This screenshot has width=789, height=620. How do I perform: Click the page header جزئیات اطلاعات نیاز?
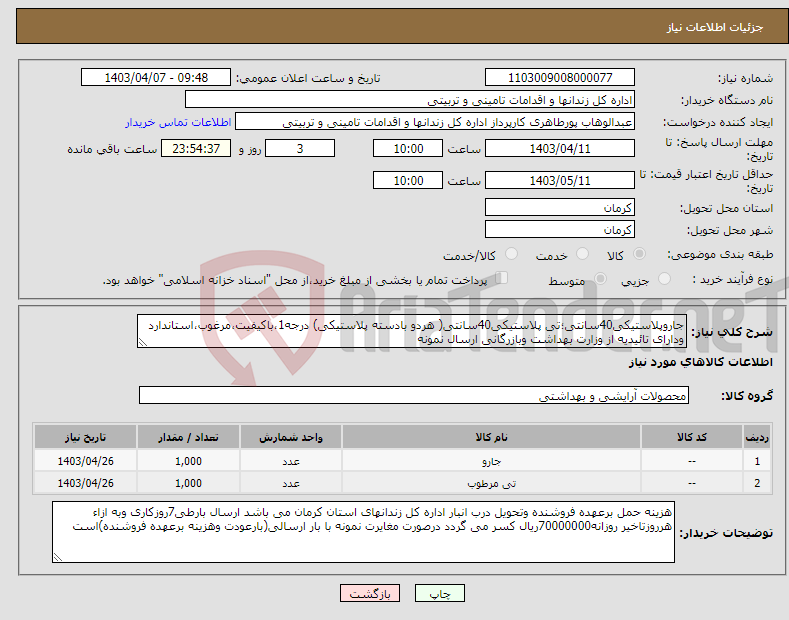(x=715, y=27)
